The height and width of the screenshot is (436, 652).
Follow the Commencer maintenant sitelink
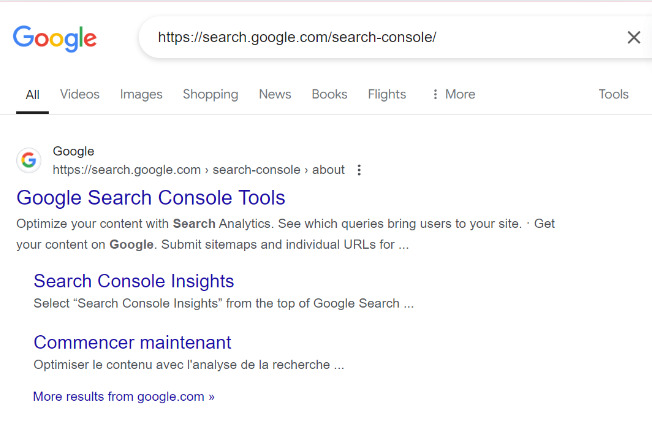click(132, 342)
